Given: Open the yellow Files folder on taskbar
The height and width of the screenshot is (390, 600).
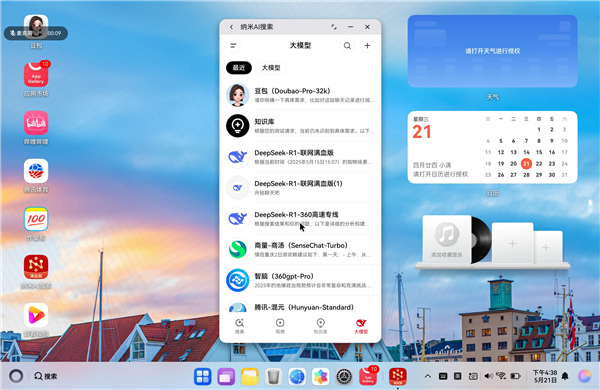Looking at the screenshot, I should tap(250, 377).
